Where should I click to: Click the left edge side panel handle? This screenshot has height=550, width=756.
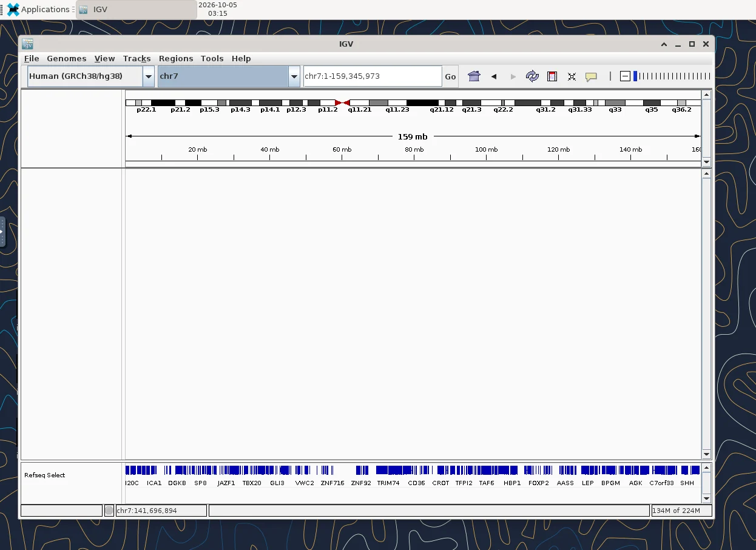pos(2,232)
